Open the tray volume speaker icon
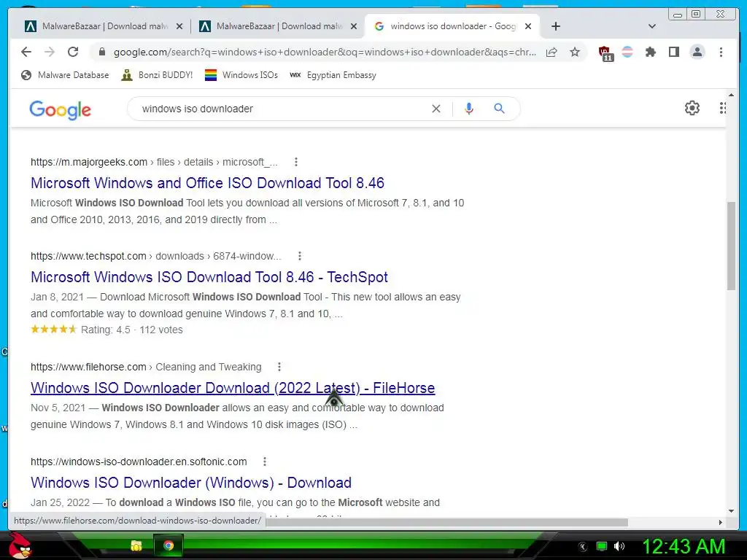The height and width of the screenshot is (560, 747). (619, 546)
